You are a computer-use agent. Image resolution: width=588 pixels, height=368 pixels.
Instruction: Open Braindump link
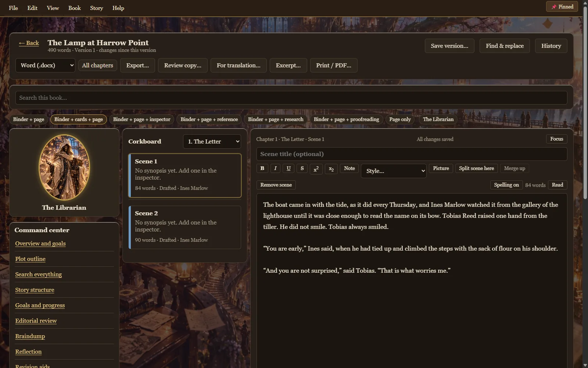pyautogui.click(x=30, y=336)
